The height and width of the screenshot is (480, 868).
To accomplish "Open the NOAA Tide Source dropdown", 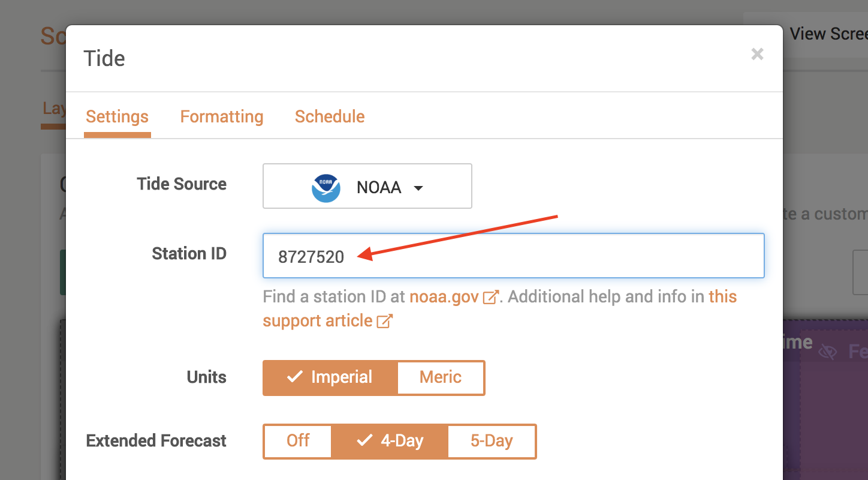I will pos(367,187).
